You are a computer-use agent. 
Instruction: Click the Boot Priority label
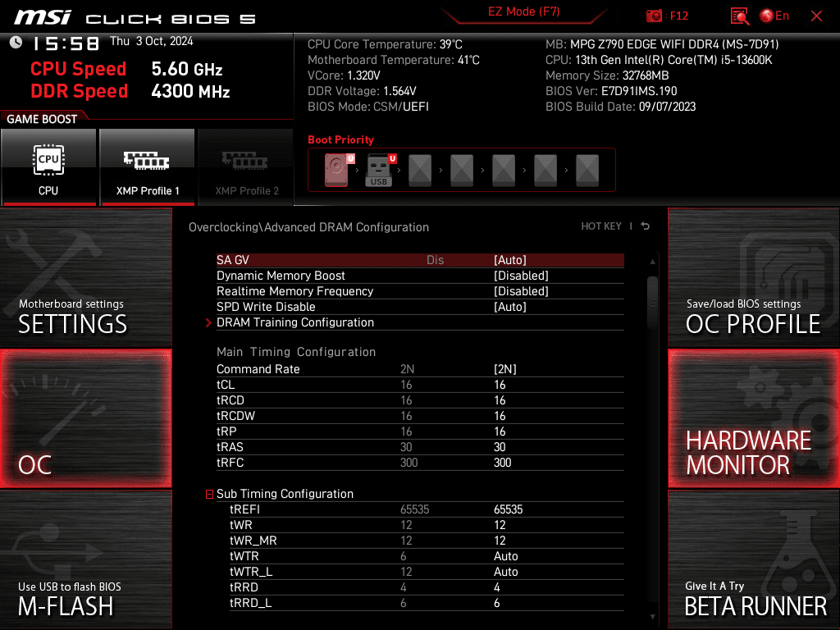click(x=340, y=139)
